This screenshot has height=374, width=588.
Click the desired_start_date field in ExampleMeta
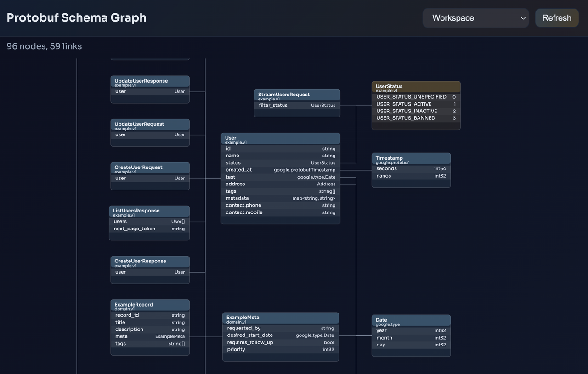coord(280,335)
